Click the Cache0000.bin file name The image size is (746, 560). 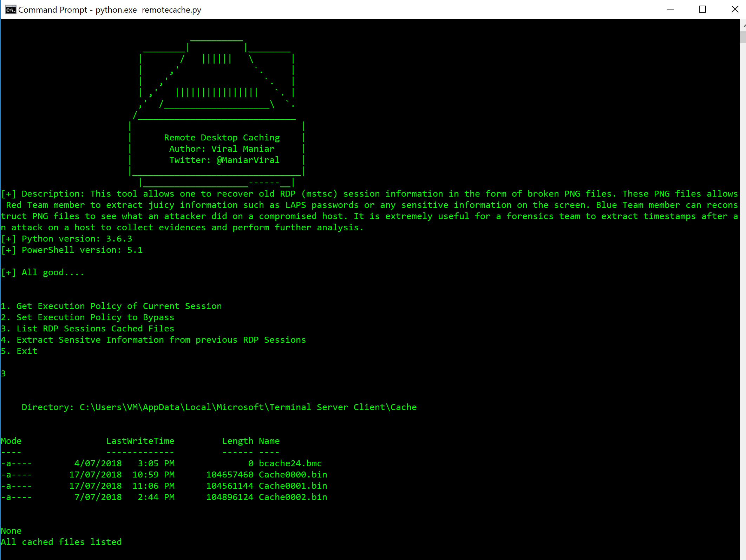click(x=293, y=475)
